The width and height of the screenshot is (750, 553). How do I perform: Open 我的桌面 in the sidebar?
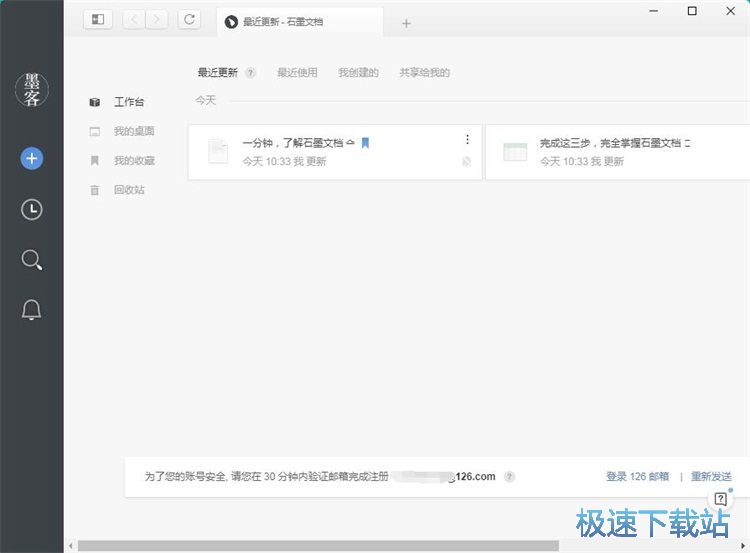point(133,132)
